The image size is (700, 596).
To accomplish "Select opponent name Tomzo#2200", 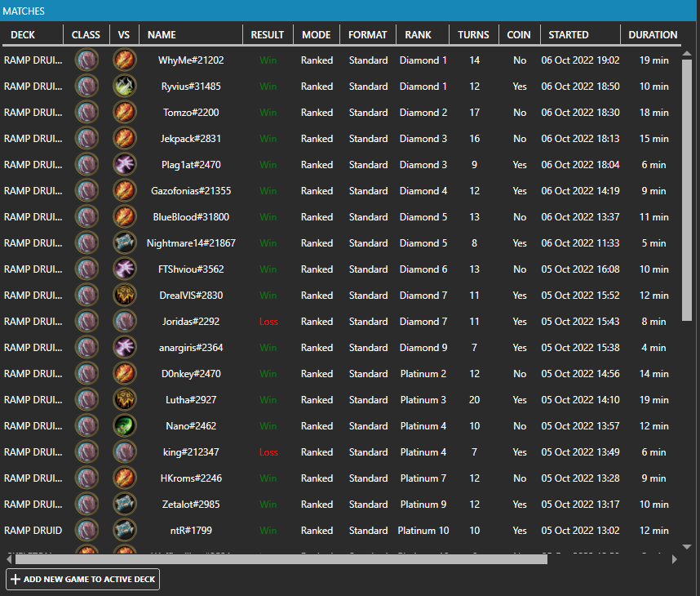I will point(191,113).
